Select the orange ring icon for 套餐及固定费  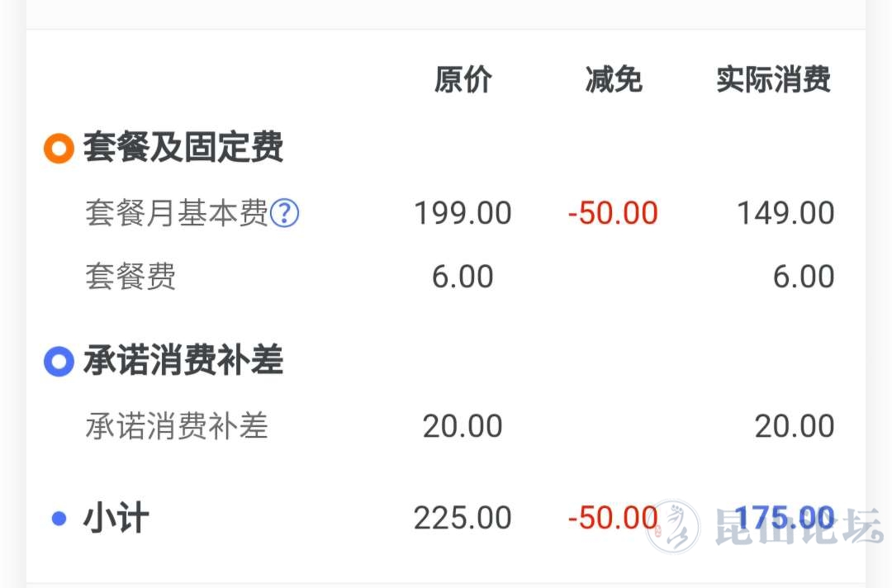pyautogui.click(x=59, y=149)
